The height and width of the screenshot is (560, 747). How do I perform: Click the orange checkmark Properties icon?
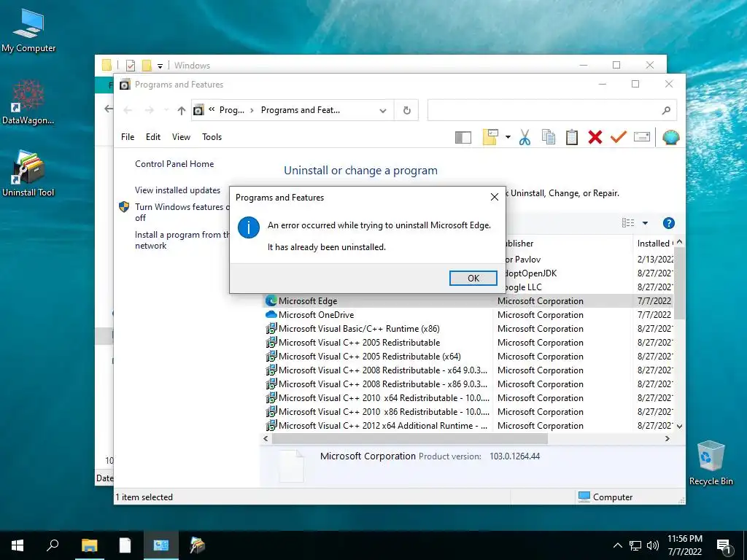pos(619,137)
